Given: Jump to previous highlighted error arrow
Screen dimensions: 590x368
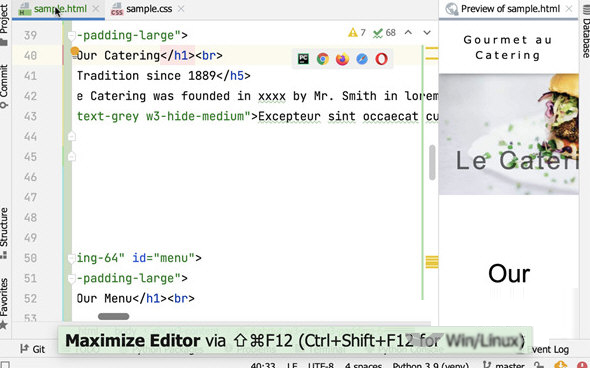Looking at the screenshot, I should (408, 33).
